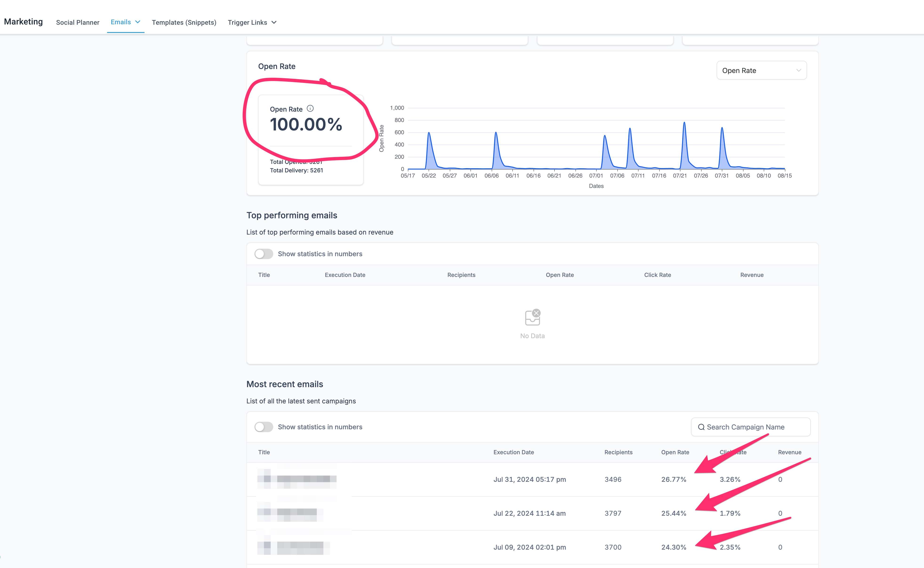Click Recipients header in top performing emails
The image size is (924, 568).
[462, 275]
